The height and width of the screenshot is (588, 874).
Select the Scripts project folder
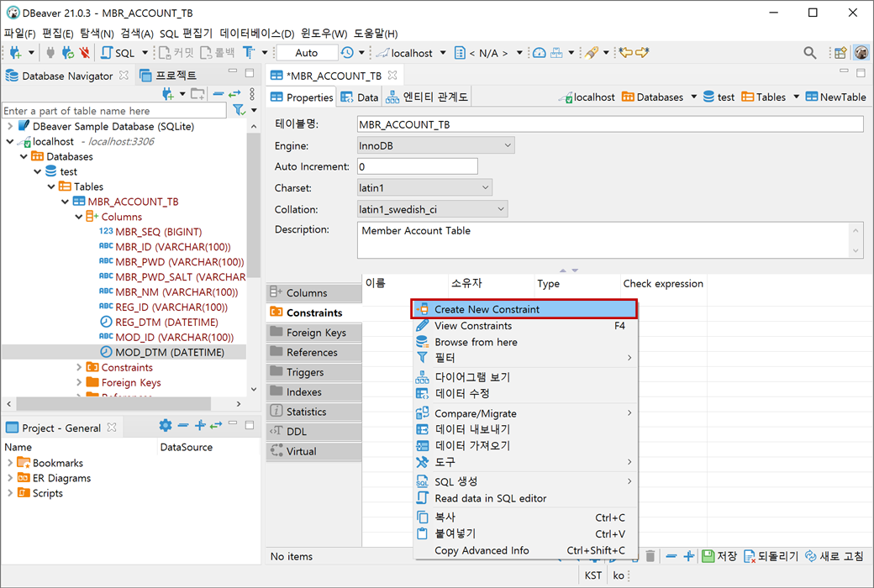click(x=40, y=493)
